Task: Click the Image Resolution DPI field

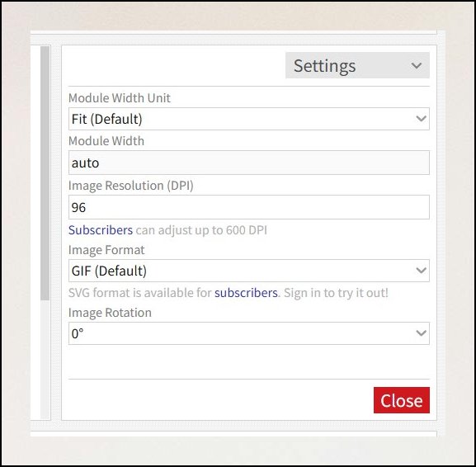Action: pyautogui.click(x=249, y=207)
